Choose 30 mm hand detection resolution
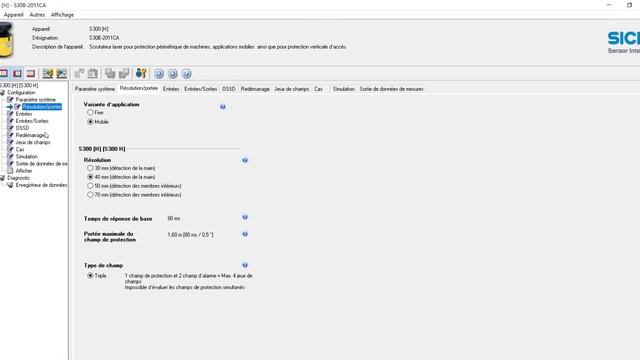Screen dimensions: 640x360 90,168
